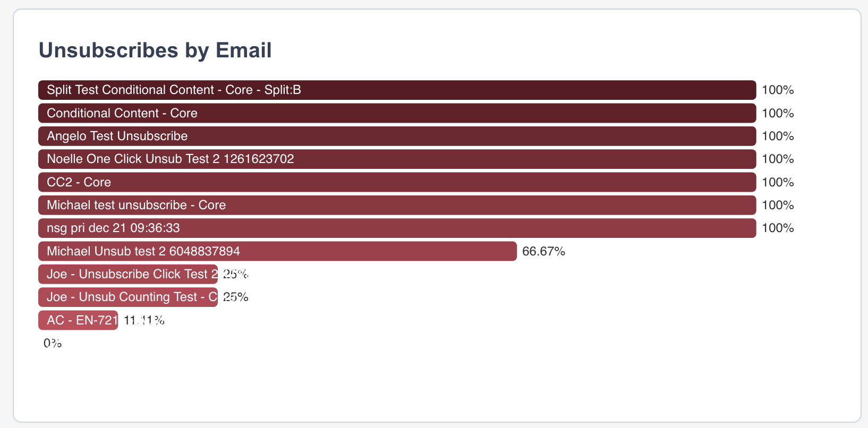
Task: Click 100% label beside nsg pri dec
Action: tap(778, 228)
